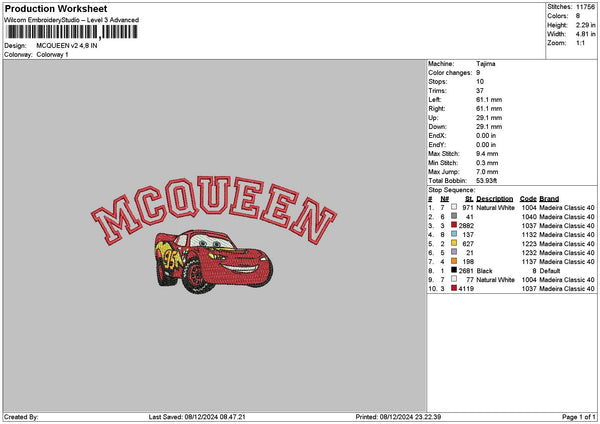Click the Stops value 10

[480, 82]
